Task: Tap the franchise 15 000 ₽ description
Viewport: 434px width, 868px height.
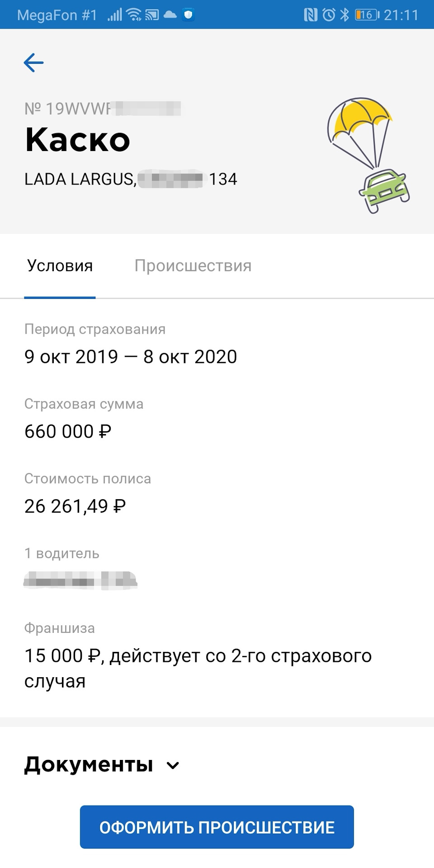Action: [198, 668]
